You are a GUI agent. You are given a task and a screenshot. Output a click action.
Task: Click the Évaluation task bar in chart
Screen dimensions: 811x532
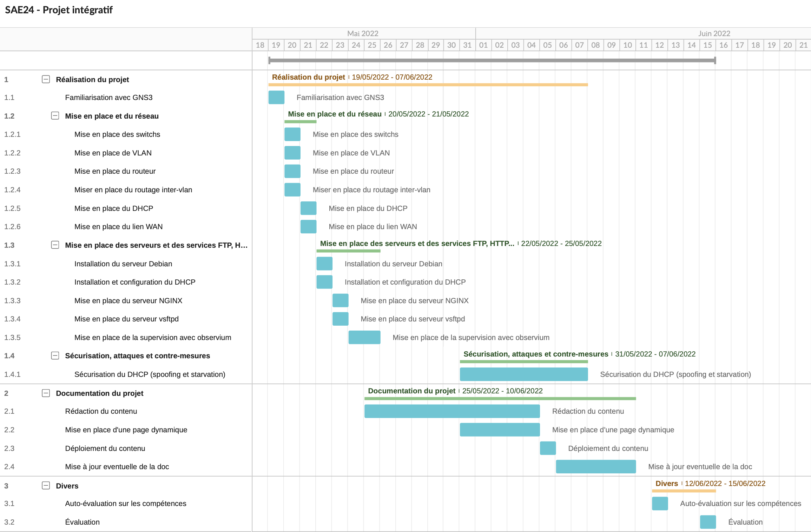pos(708,522)
